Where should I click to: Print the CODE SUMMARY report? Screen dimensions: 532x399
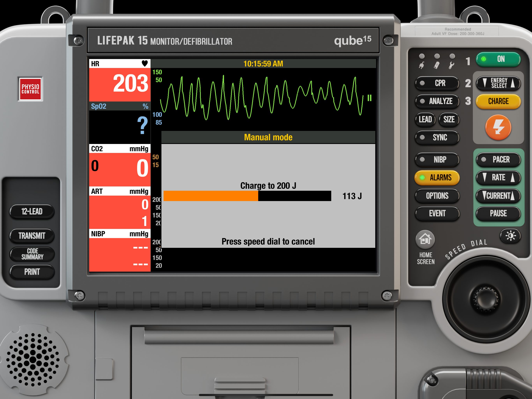point(32,254)
